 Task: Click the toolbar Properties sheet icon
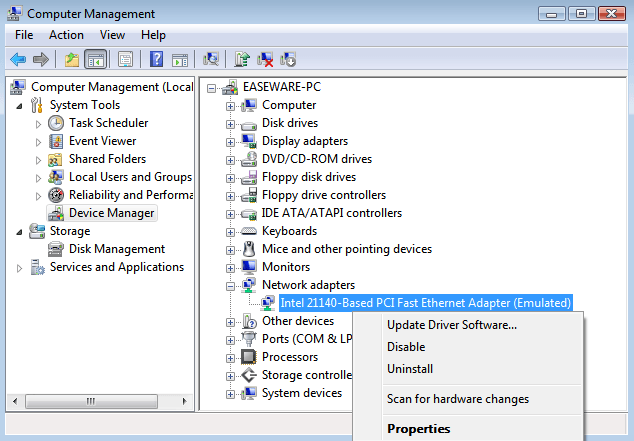tap(126, 59)
